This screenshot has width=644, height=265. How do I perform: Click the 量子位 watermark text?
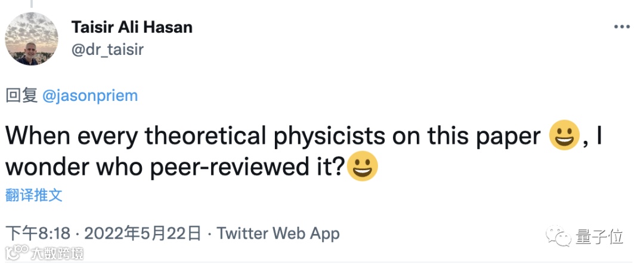coord(599,236)
